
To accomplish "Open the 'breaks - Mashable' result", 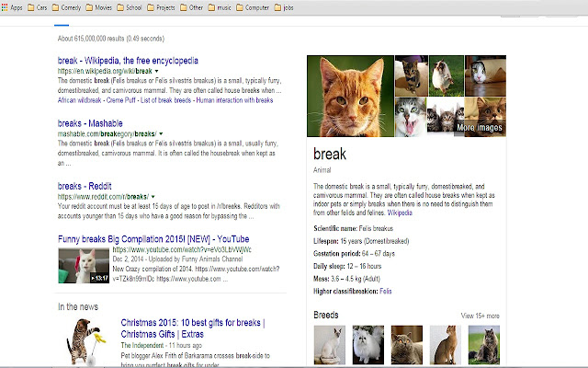I will [x=90, y=123].
